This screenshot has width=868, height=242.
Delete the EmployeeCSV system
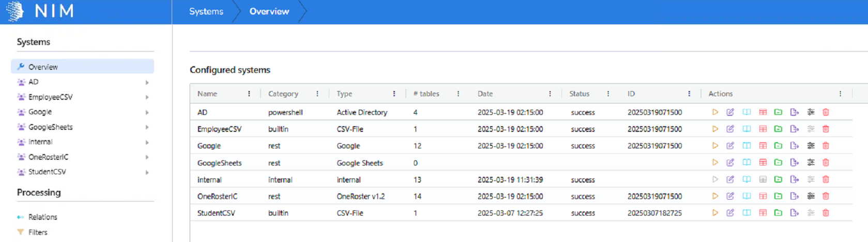[826, 129]
